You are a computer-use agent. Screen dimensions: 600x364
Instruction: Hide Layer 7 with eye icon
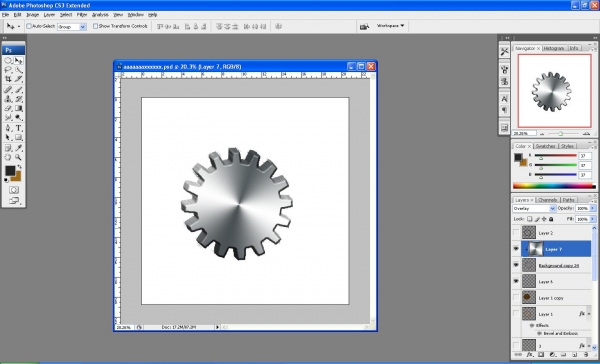tap(516, 249)
